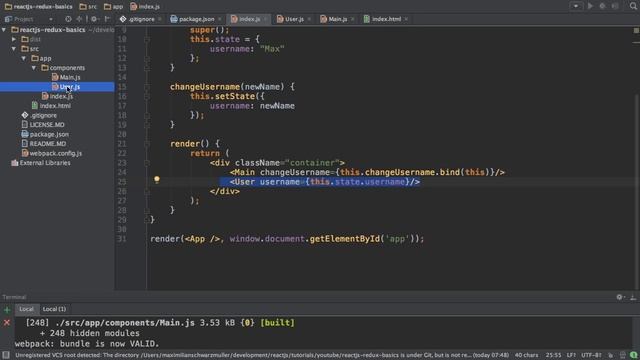Screen dimensions: 640x360
Task: Collapse the app folder arrow
Action: [24, 58]
